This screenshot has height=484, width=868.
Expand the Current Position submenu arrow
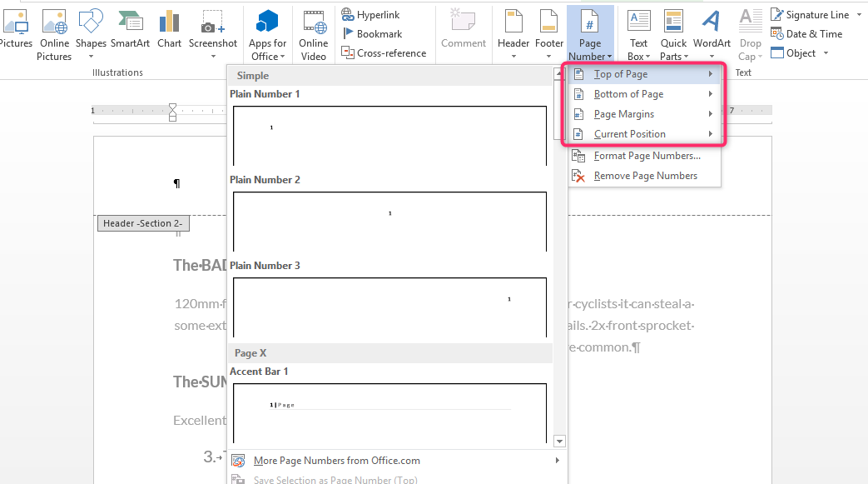pyautogui.click(x=710, y=133)
